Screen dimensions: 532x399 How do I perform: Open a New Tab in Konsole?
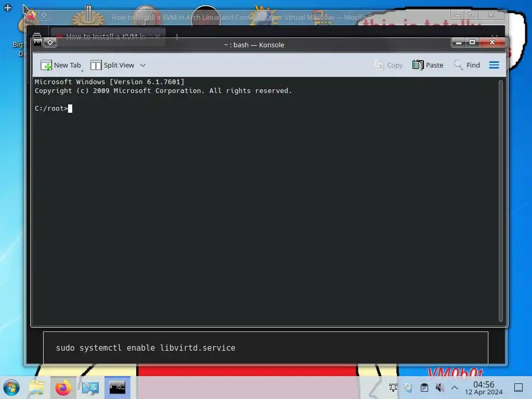pos(60,65)
